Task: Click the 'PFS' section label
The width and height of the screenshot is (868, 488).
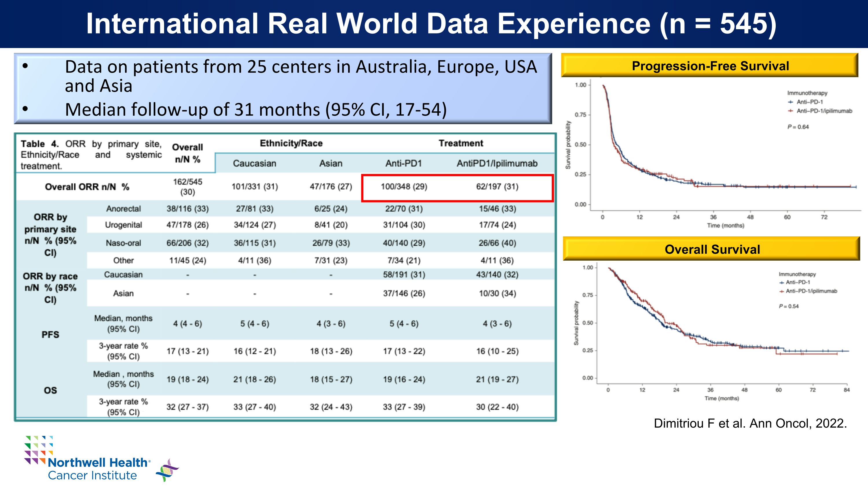Action: 50,335
